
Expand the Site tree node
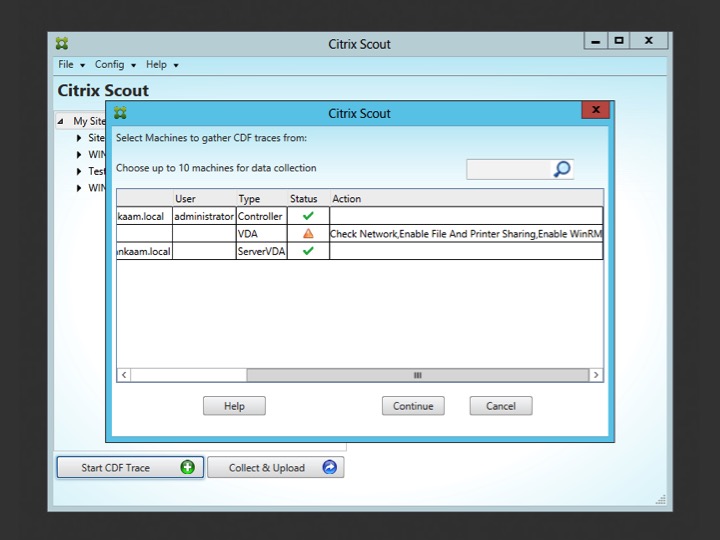pos(79,138)
